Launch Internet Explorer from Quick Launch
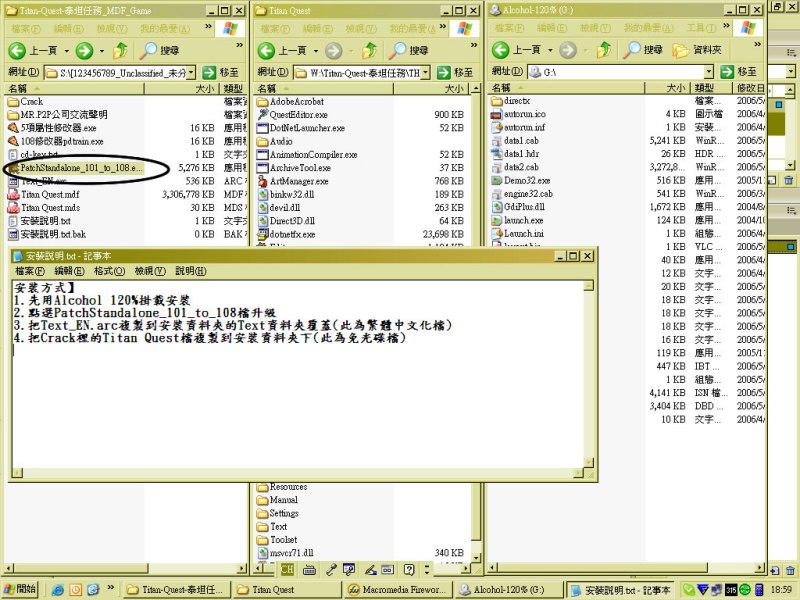Image resolution: width=800 pixels, height=600 pixels. point(58,590)
